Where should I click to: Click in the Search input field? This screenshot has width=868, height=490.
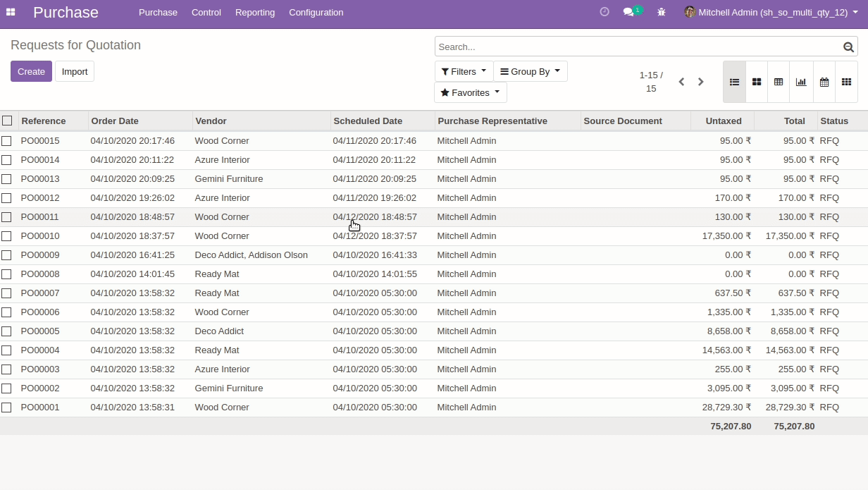pyautogui.click(x=638, y=47)
